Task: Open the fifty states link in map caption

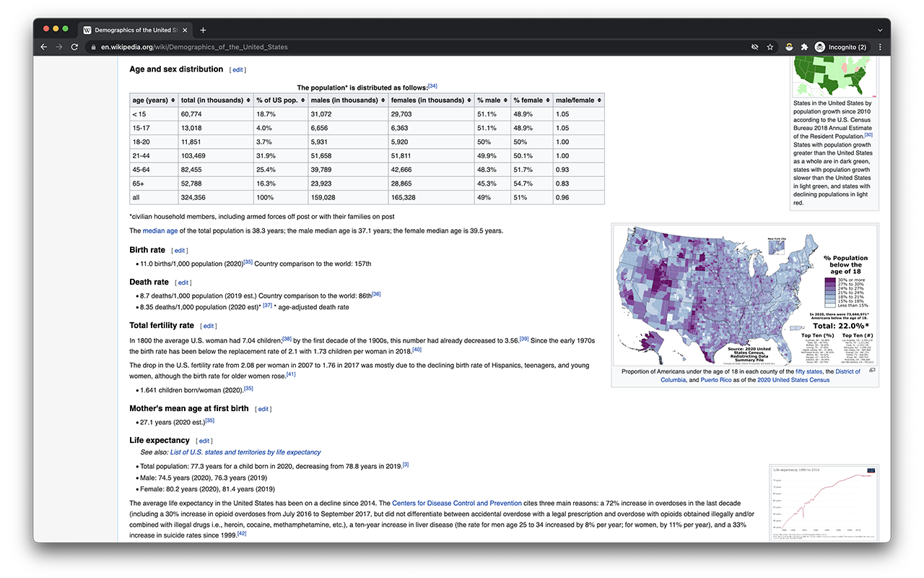Action: coord(808,371)
